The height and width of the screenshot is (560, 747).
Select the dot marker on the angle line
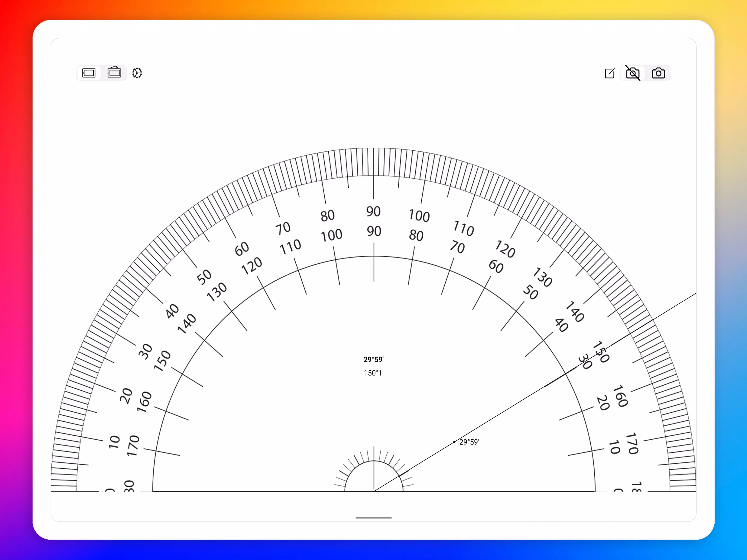[x=454, y=442]
